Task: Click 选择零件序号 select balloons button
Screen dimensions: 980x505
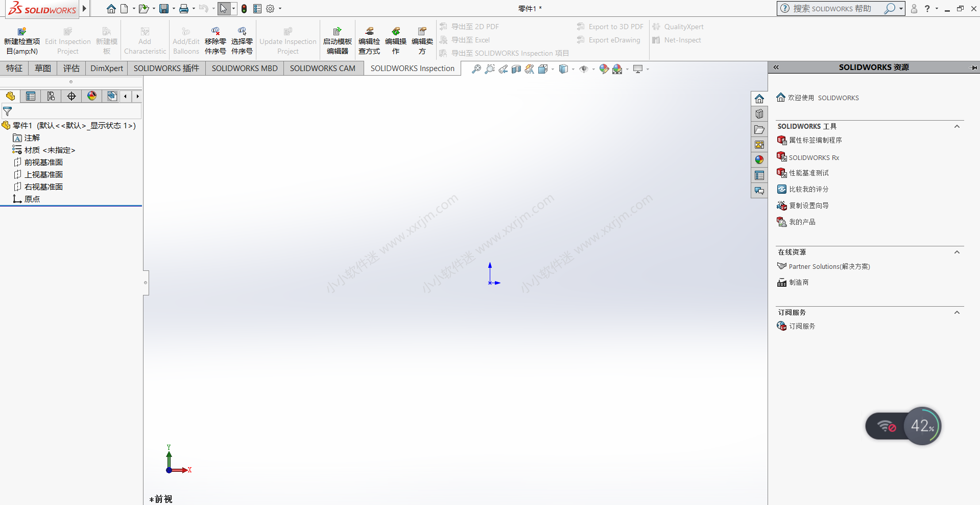Action: (x=242, y=41)
